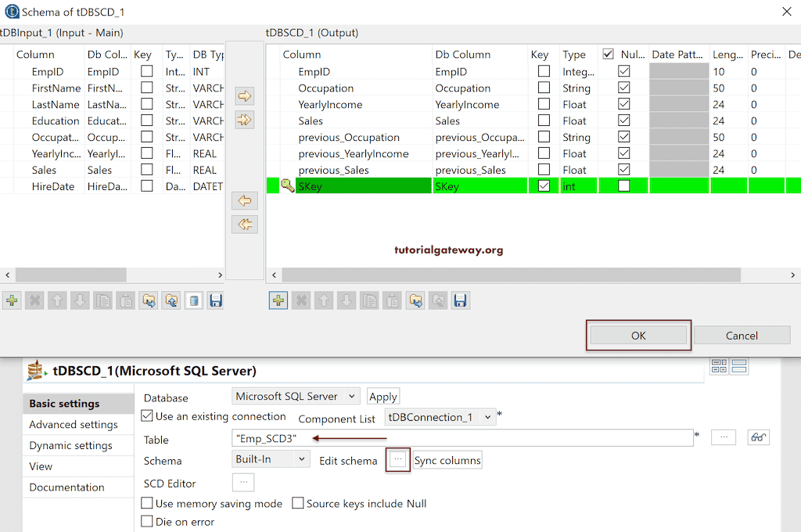Copy the selected input column to output

point(246,94)
